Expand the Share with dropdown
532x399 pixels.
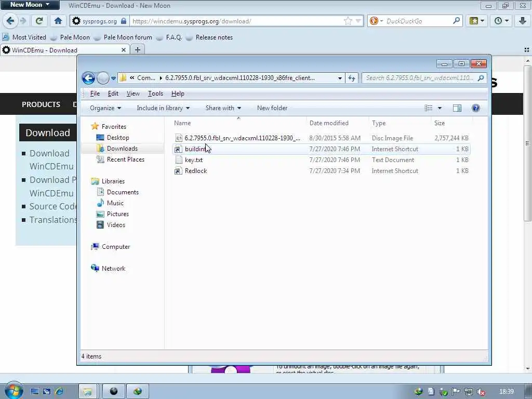coord(223,108)
